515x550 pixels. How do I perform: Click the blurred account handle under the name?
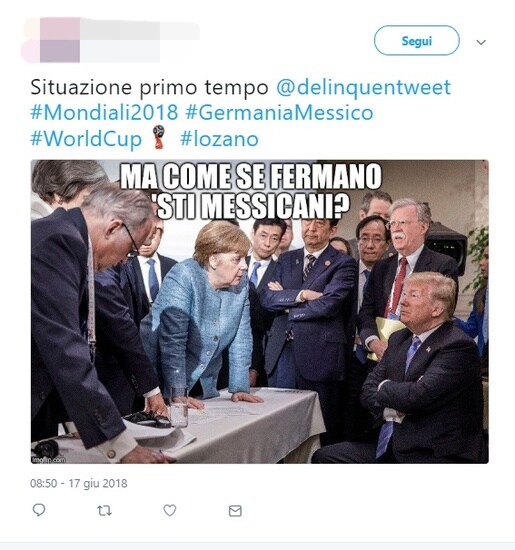click(120, 51)
